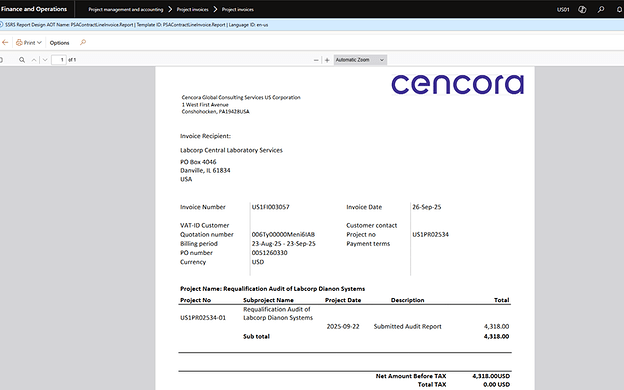
Task: Click the last Project invoices breadcrumb
Action: click(238, 10)
